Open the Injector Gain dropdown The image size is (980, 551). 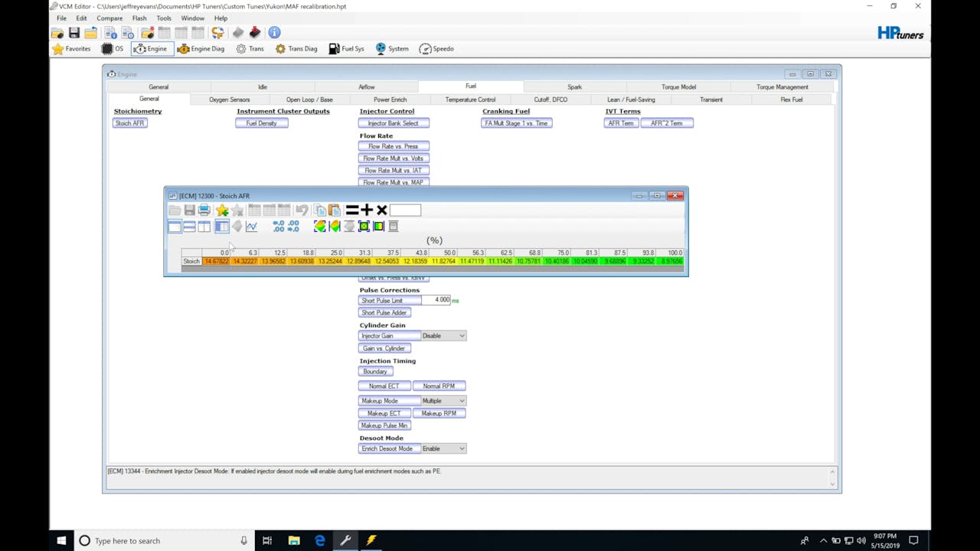coord(462,336)
